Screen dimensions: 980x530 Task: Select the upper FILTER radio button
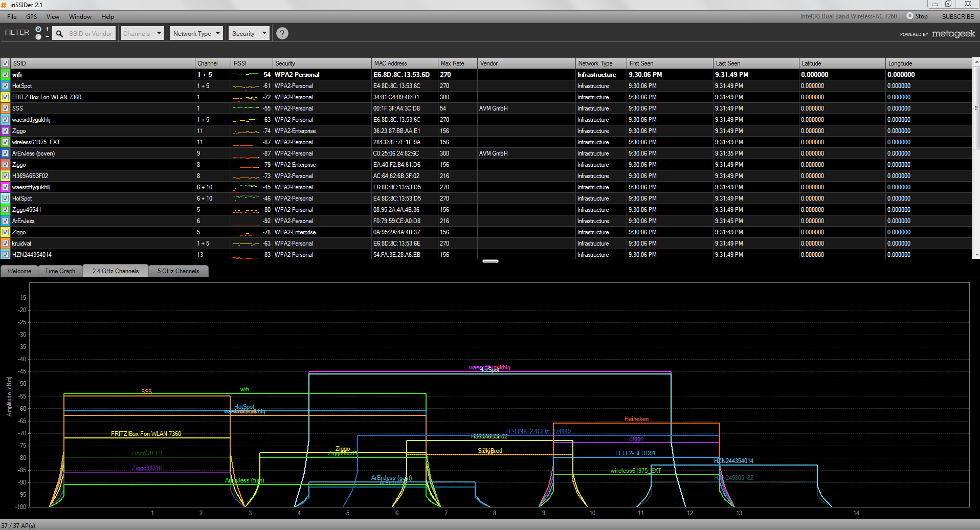(x=38, y=29)
